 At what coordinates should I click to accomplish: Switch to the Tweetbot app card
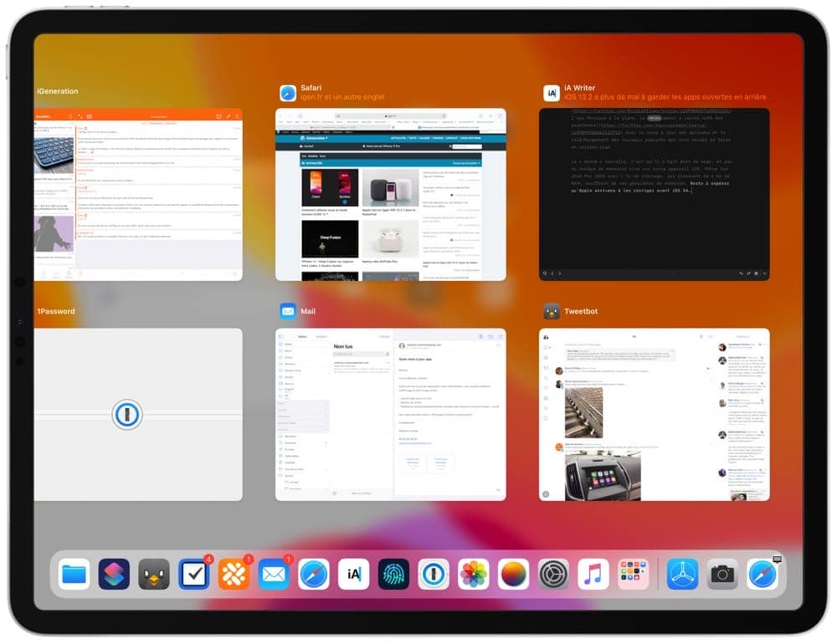coord(654,414)
